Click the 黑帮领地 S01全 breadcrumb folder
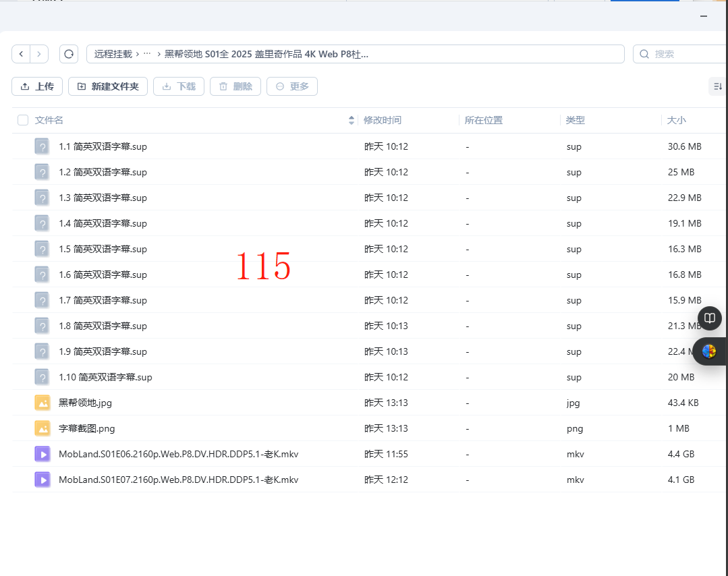The height and width of the screenshot is (576, 728). [267, 54]
